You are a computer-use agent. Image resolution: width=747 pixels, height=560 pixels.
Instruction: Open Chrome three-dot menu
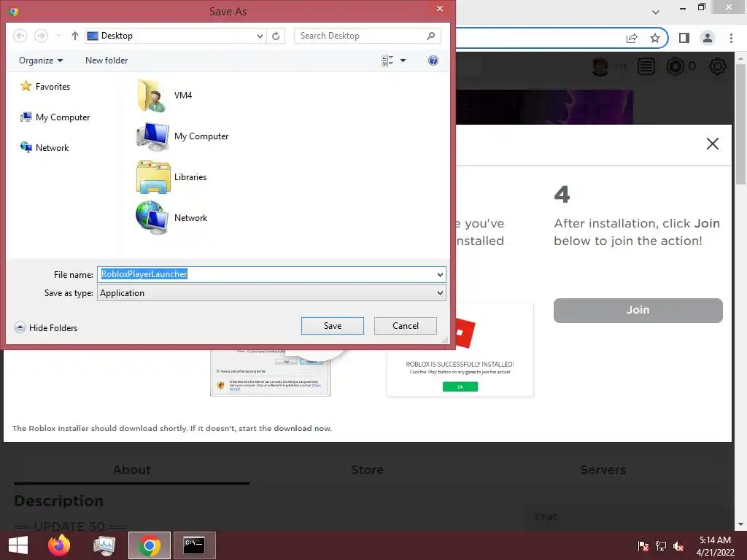tap(731, 38)
